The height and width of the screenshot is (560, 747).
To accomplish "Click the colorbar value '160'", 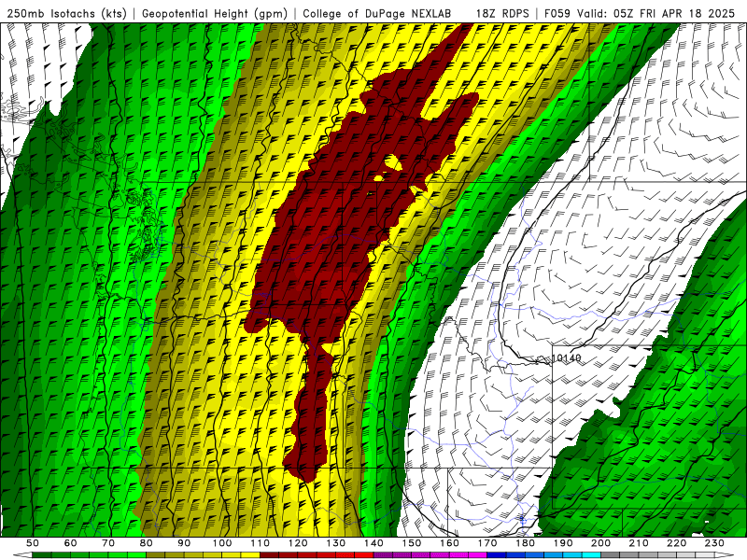I will (449, 543).
